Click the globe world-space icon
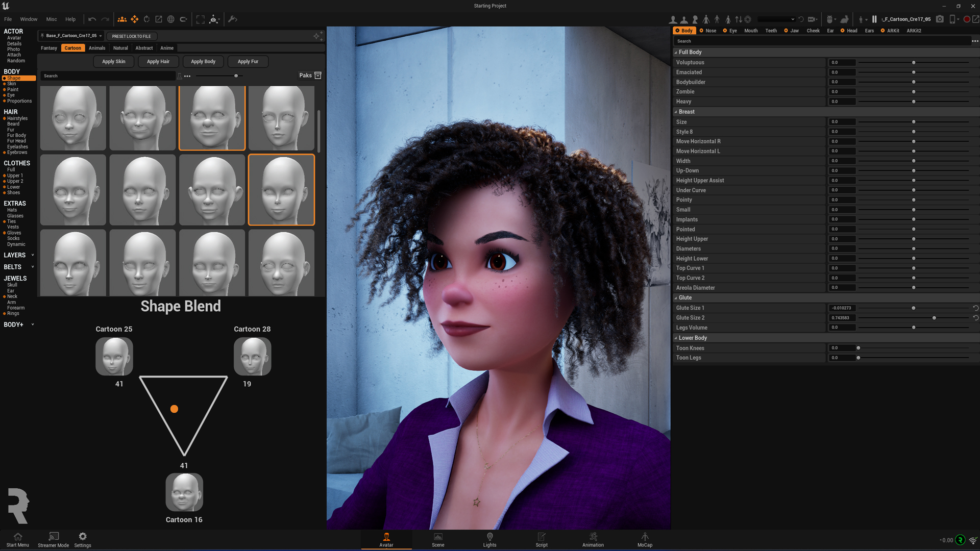Image resolution: width=980 pixels, height=551 pixels. pos(171,19)
